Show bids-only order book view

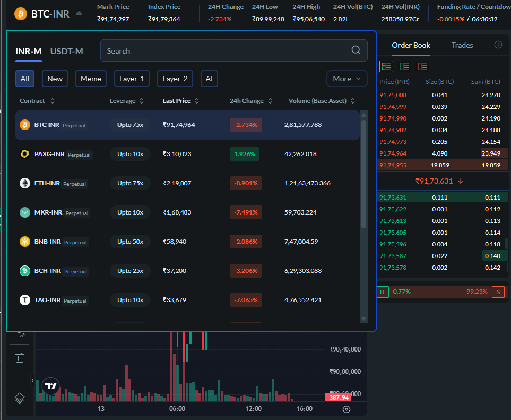pyautogui.click(x=404, y=66)
